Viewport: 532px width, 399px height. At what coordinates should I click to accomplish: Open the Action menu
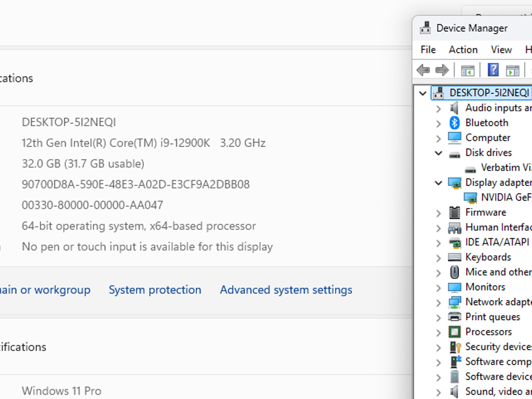[x=463, y=50]
